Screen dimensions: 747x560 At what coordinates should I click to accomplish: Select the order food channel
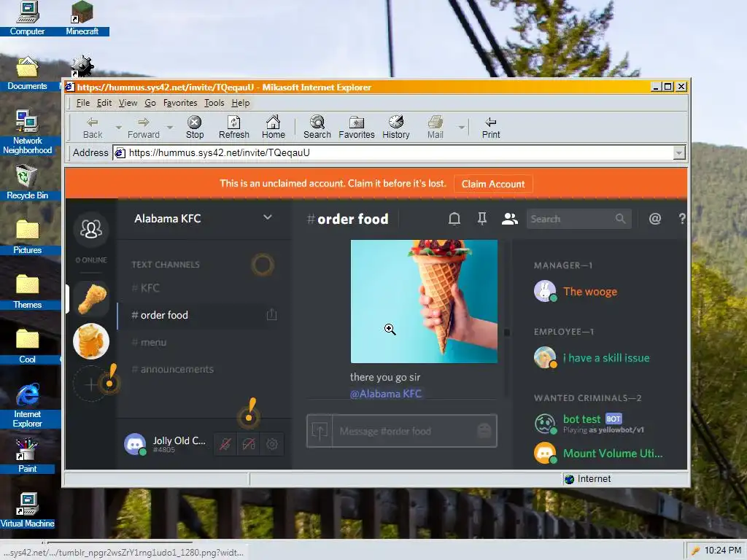(198, 315)
